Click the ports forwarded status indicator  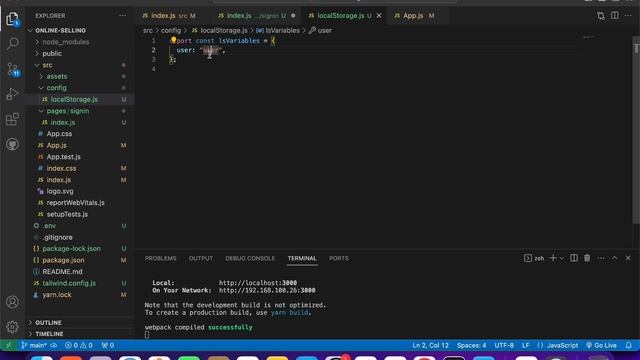point(108,345)
